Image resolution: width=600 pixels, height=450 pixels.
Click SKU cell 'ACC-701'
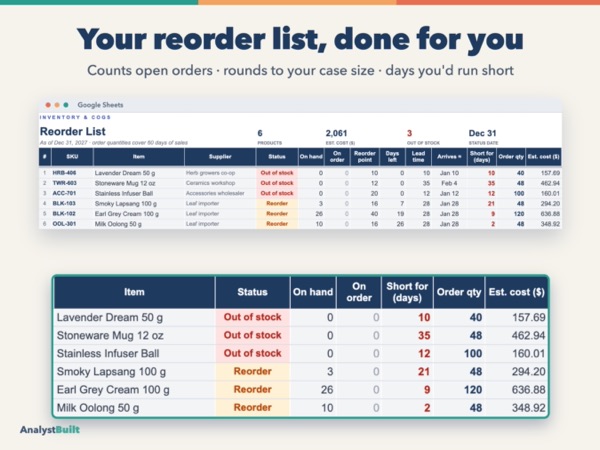(x=64, y=193)
